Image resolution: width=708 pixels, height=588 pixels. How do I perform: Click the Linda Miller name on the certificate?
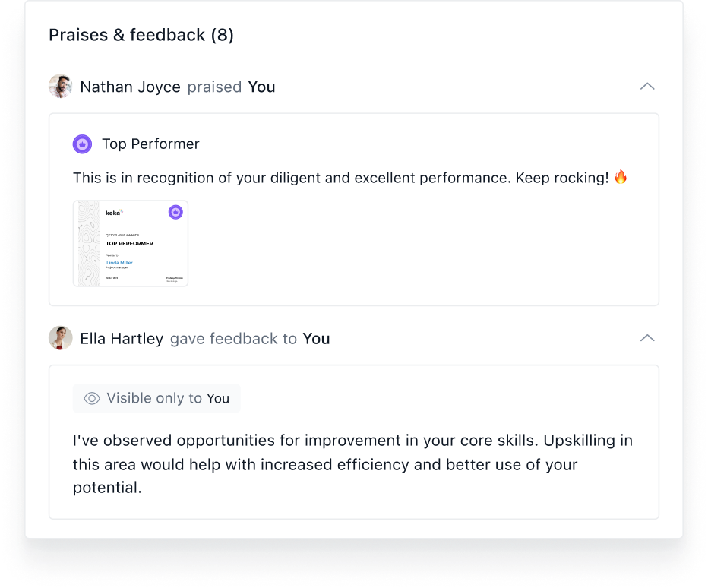point(119,263)
